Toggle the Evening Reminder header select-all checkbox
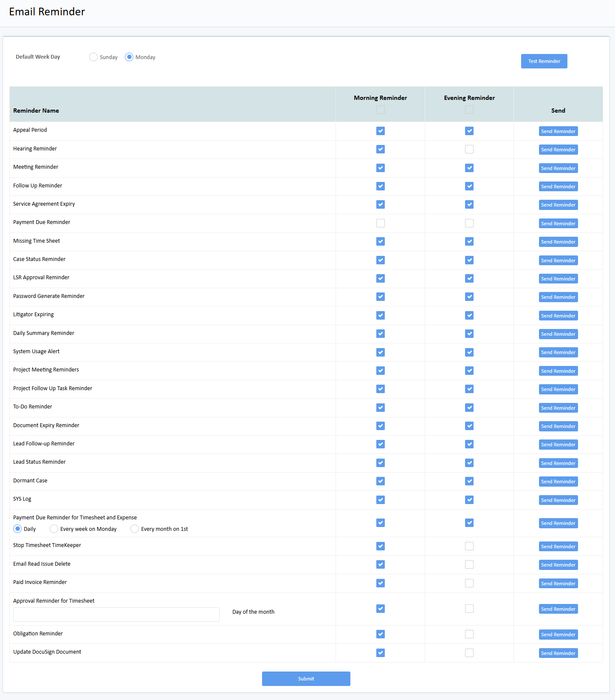Image resolution: width=615 pixels, height=700 pixels. 469,110
